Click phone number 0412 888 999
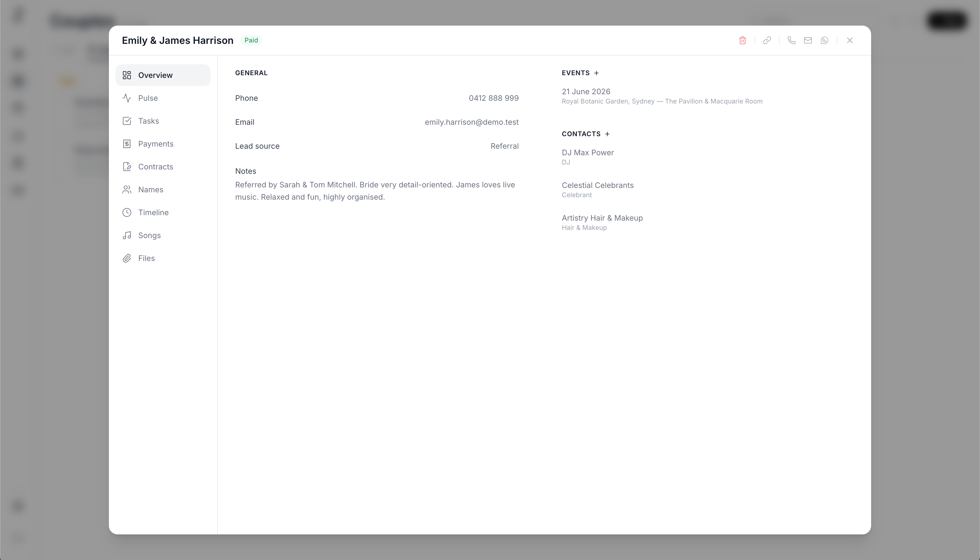 tap(494, 98)
